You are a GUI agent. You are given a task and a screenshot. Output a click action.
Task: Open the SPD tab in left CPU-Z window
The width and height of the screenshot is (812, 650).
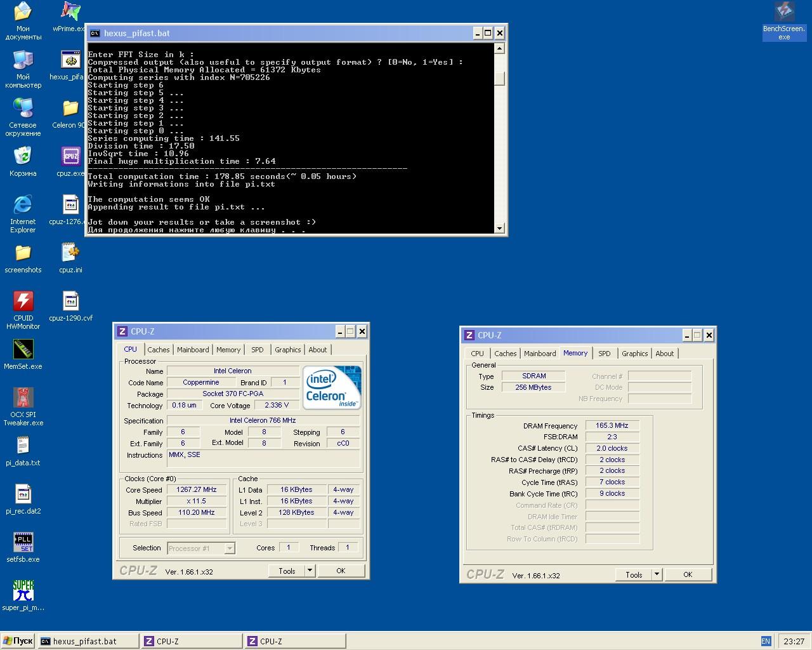tap(257, 350)
